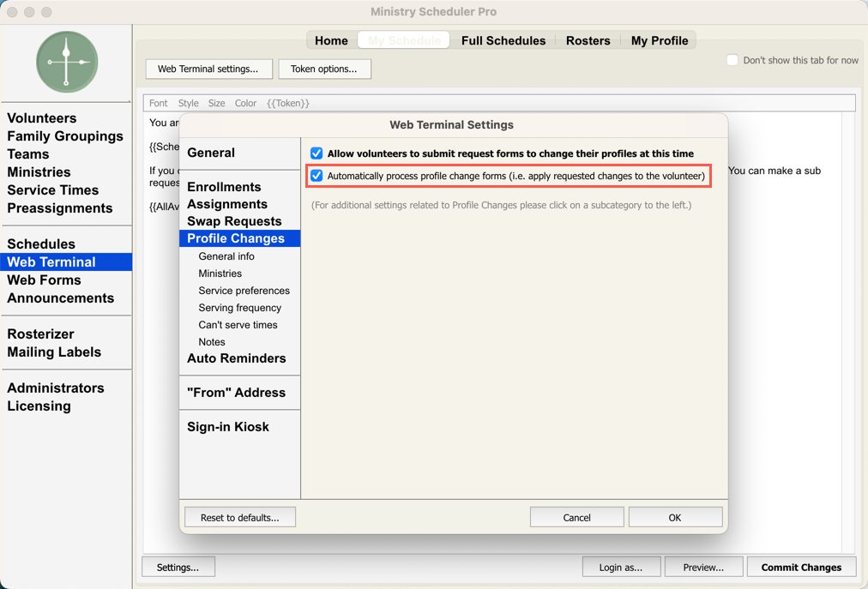868x589 pixels.
Task: Switch to the Home tab
Action: point(332,40)
